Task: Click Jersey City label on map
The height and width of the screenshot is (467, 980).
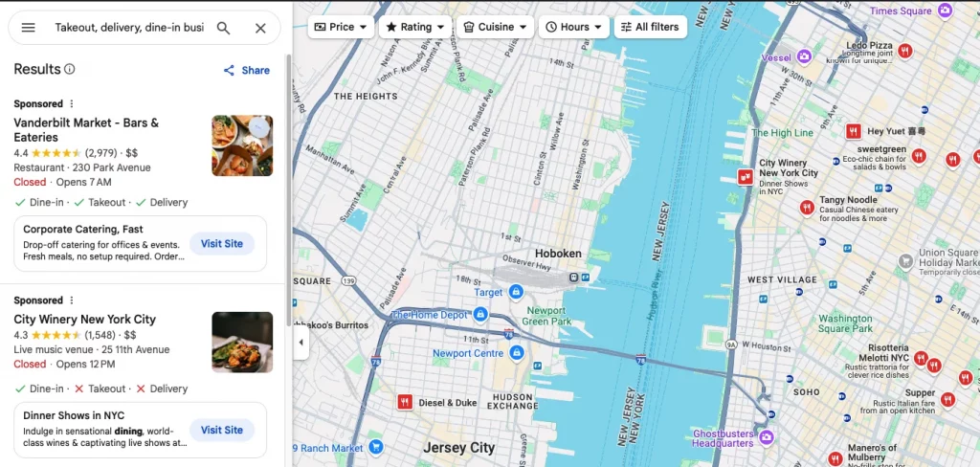Action: click(458, 448)
